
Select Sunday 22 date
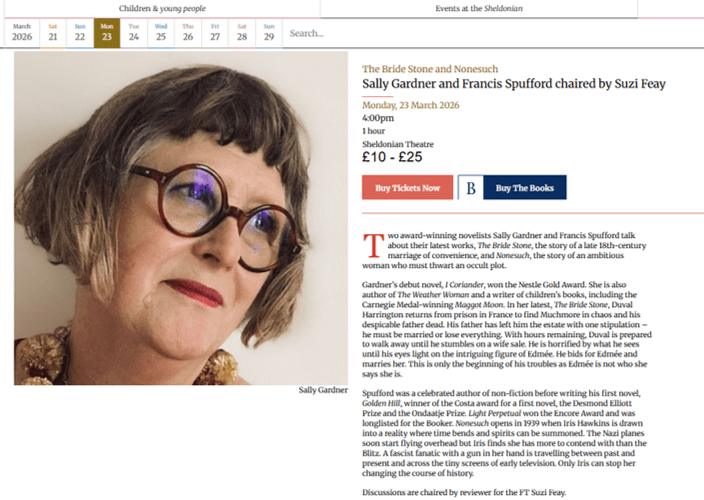79,33
